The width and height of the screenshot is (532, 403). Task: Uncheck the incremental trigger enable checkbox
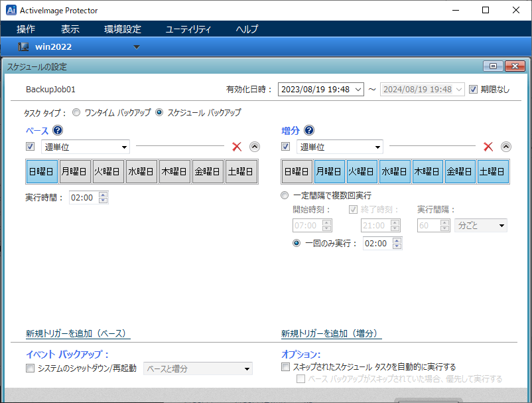pyautogui.click(x=286, y=147)
